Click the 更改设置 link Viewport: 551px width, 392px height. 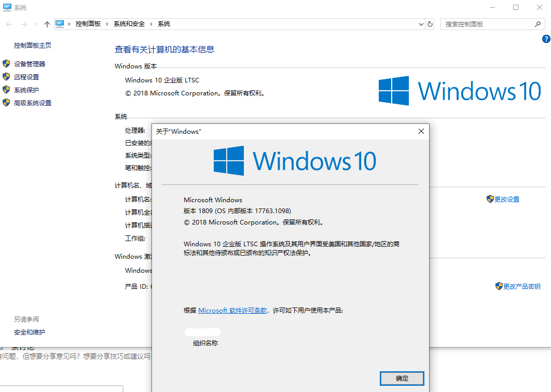coord(507,199)
